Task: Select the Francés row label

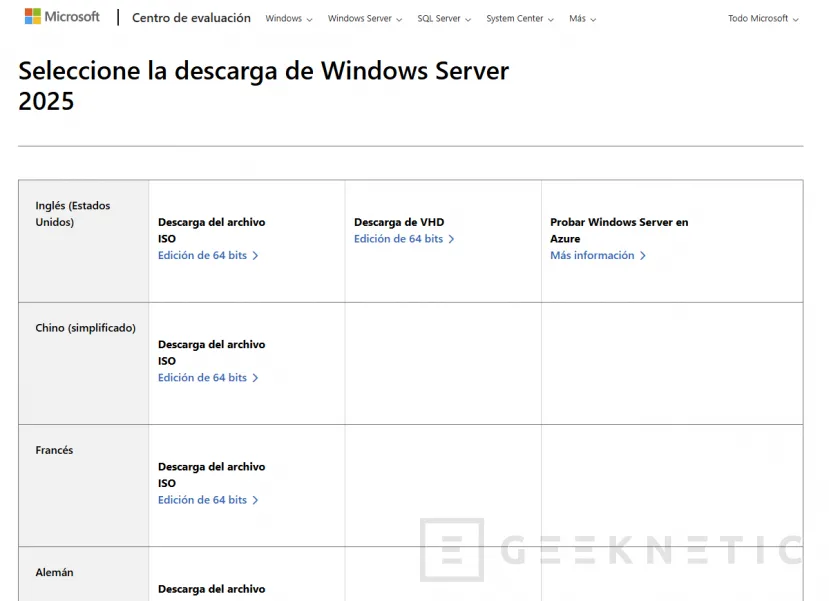Action: [54, 450]
